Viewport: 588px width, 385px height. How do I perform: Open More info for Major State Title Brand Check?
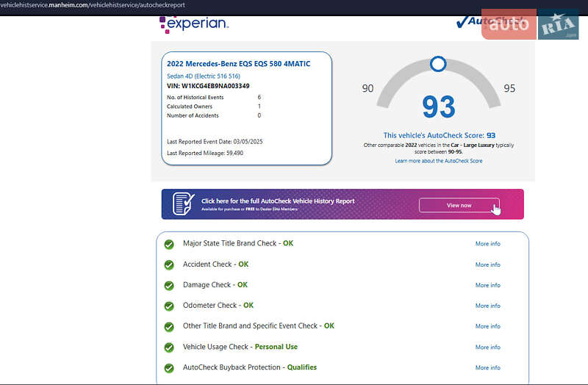[487, 244]
